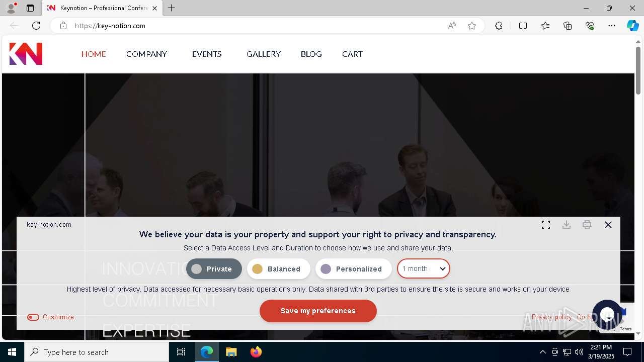Open the BLOG menu item
This screenshot has width=644, height=362.
pyautogui.click(x=311, y=54)
